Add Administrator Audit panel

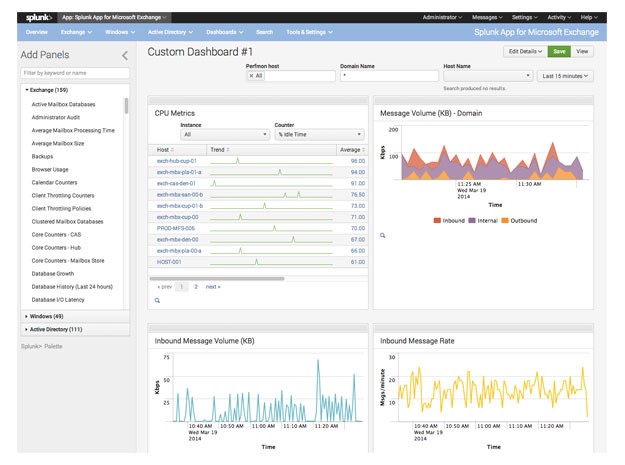[56, 117]
